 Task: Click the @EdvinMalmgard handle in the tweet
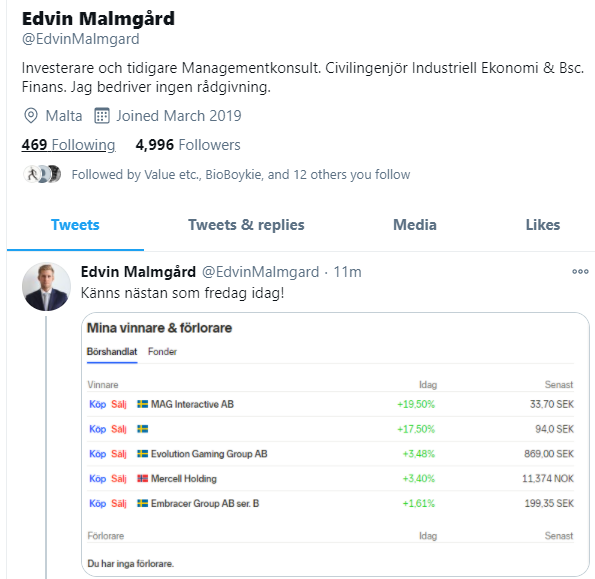[x=260, y=272]
